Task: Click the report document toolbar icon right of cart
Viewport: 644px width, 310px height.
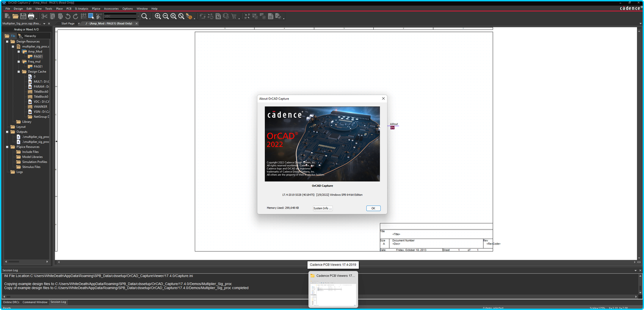Action: click(x=270, y=16)
